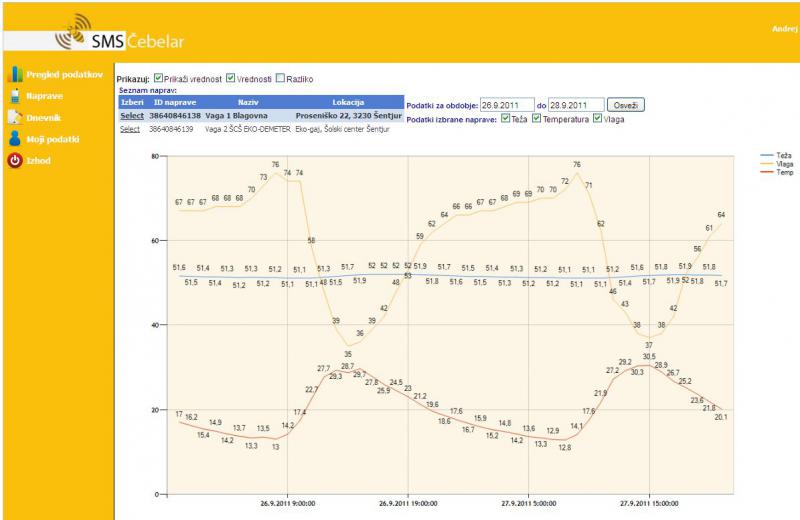
Task: Click the SMS Čebelar logo icon
Action: (70, 31)
